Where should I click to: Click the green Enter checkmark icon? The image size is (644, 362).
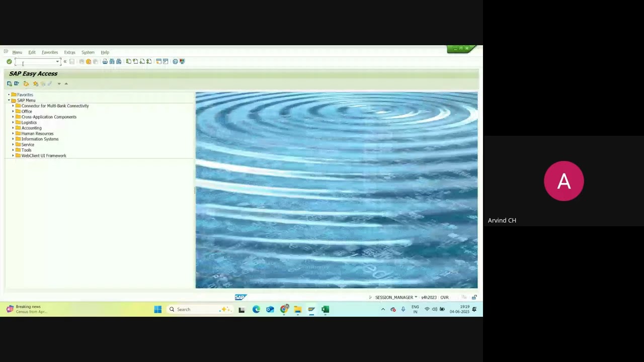9,61
